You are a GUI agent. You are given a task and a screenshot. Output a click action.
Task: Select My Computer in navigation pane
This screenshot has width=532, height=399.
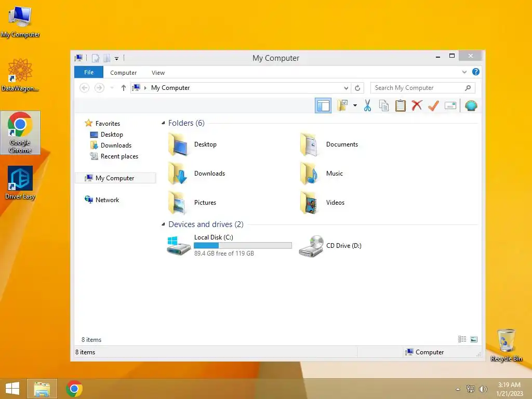coord(115,178)
